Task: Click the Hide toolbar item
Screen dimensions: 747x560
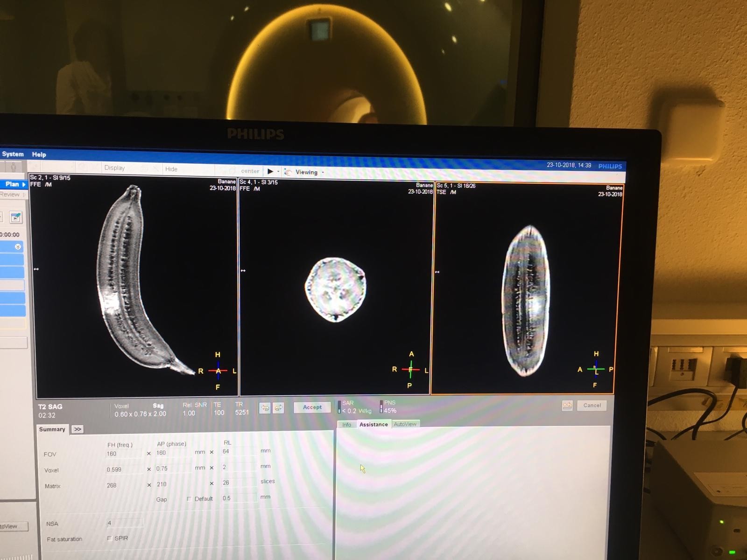Action: (171, 169)
